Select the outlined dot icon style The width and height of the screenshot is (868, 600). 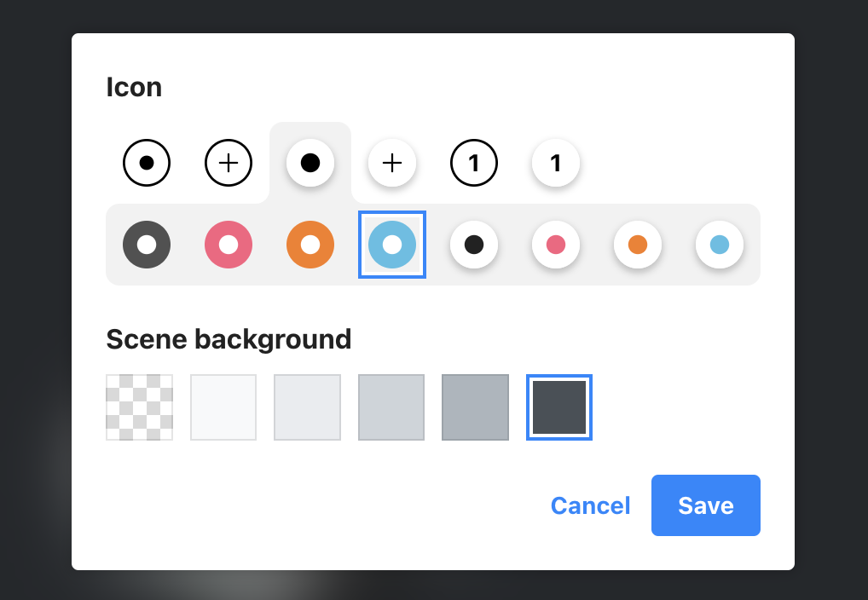147,163
